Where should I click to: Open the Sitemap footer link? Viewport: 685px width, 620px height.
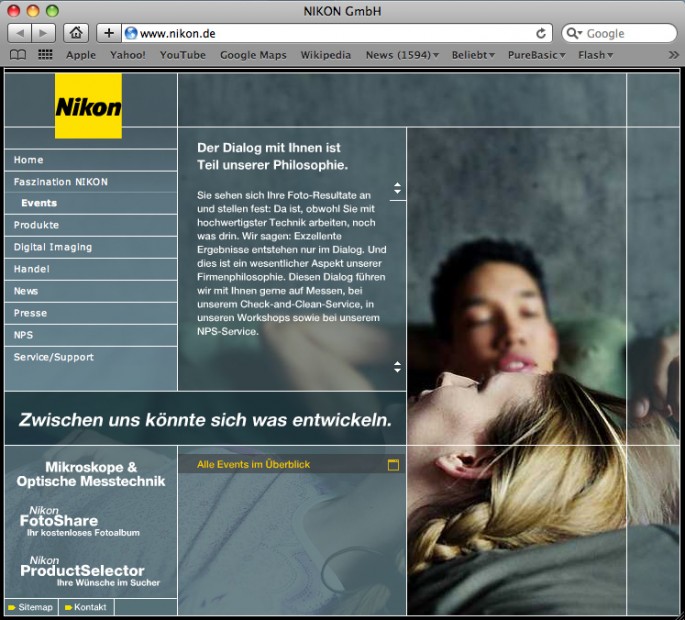point(31,607)
